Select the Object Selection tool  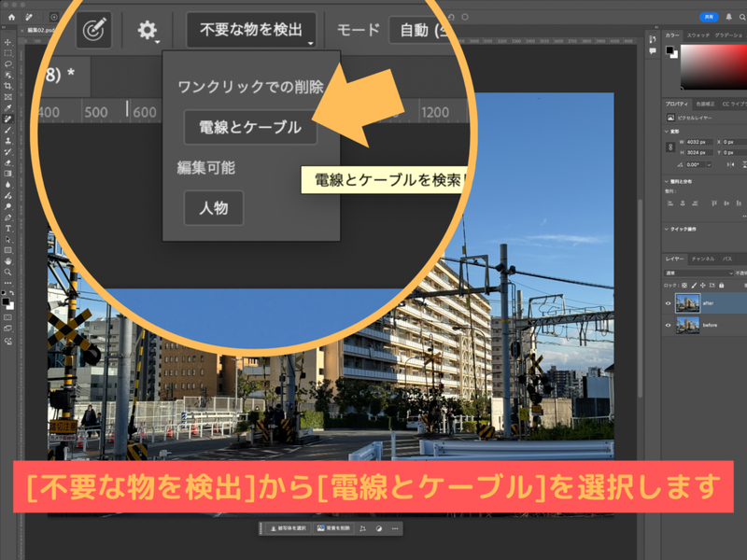pyautogui.click(x=7, y=76)
